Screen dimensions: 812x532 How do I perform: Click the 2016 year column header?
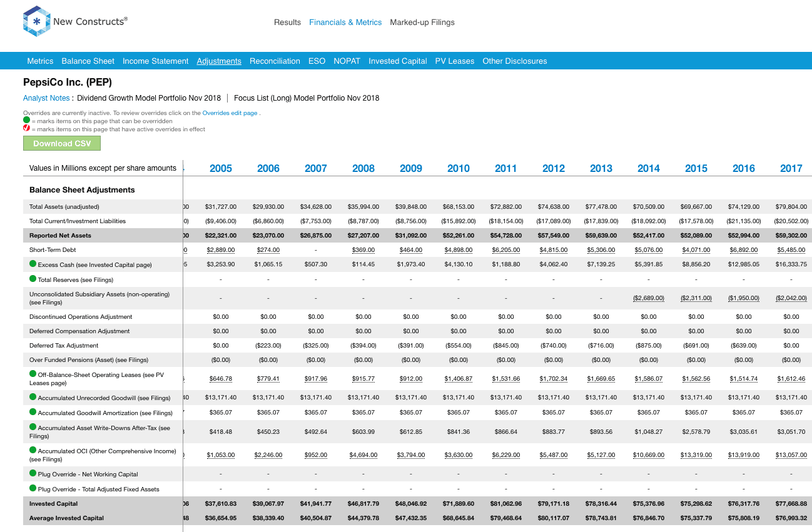pyautogui.click(x=744, y=168)
